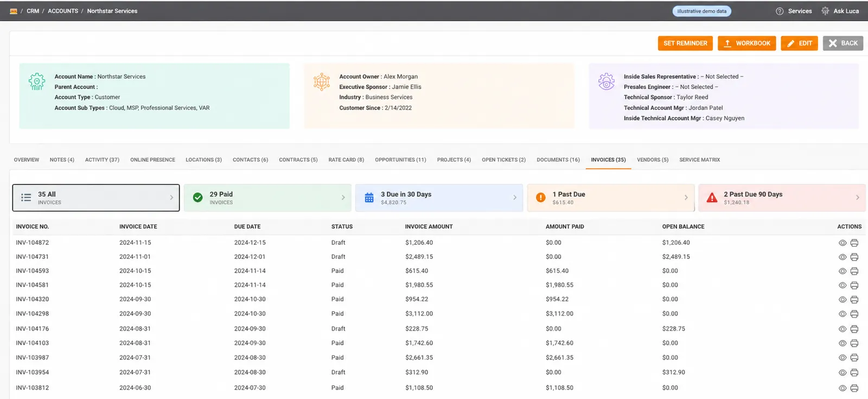
Task: Print invoice INV-104581
Action: pyautogui.click(x=854, y=286)
